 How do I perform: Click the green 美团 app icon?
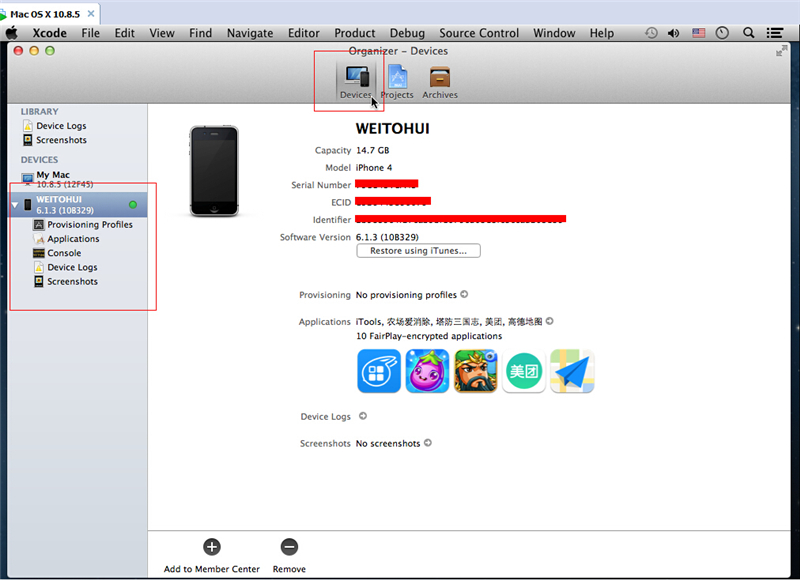[x=524, y=371]
